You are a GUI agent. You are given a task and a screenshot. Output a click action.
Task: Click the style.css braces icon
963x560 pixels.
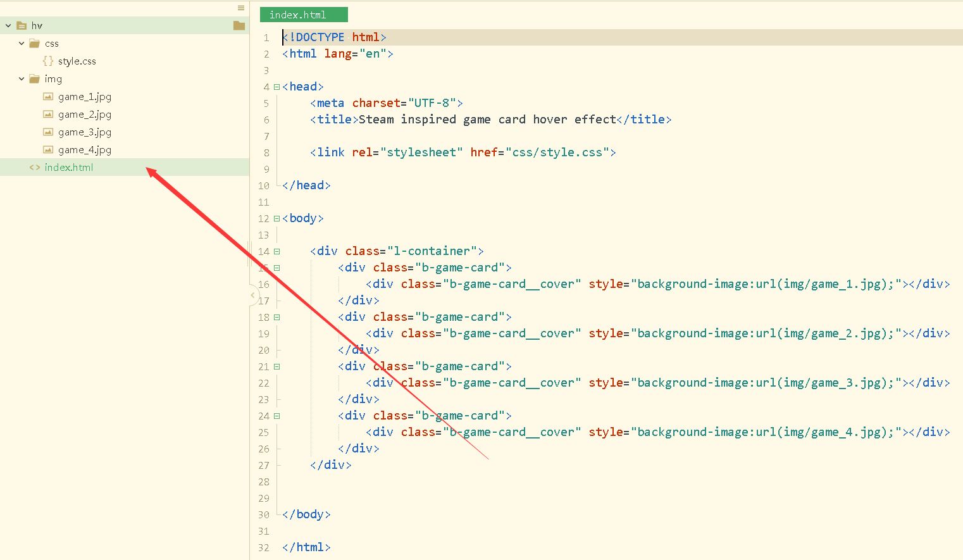[x=48, y=61]
